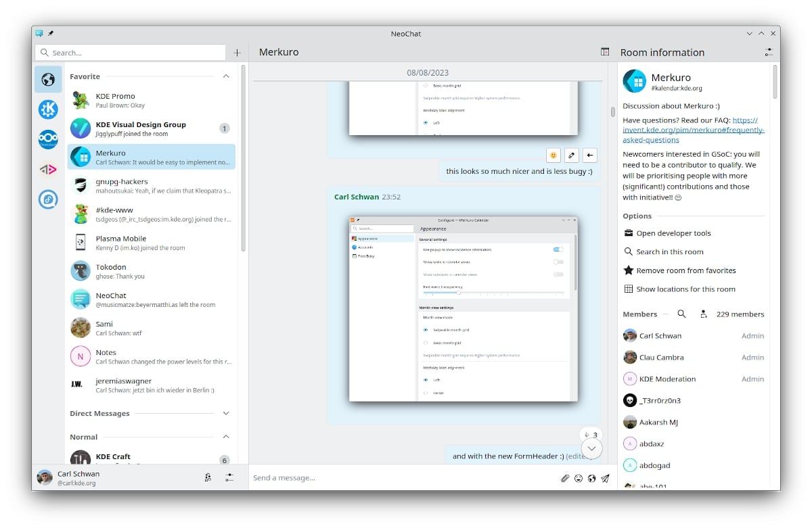Click the Merkuro room in Favorite list

tap(152, 157)
